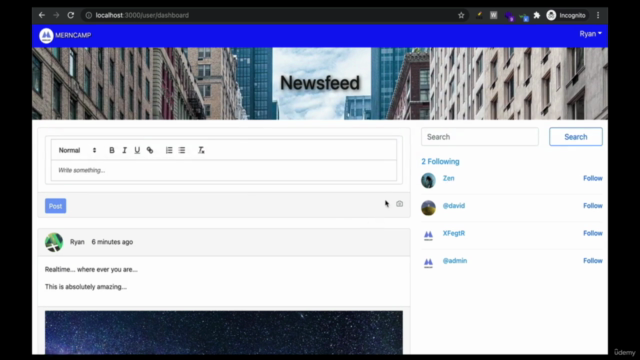The image size is (640, 360).
Task: Click the browser back arrow
Action: pyautogui.click(x=42, y=15)
